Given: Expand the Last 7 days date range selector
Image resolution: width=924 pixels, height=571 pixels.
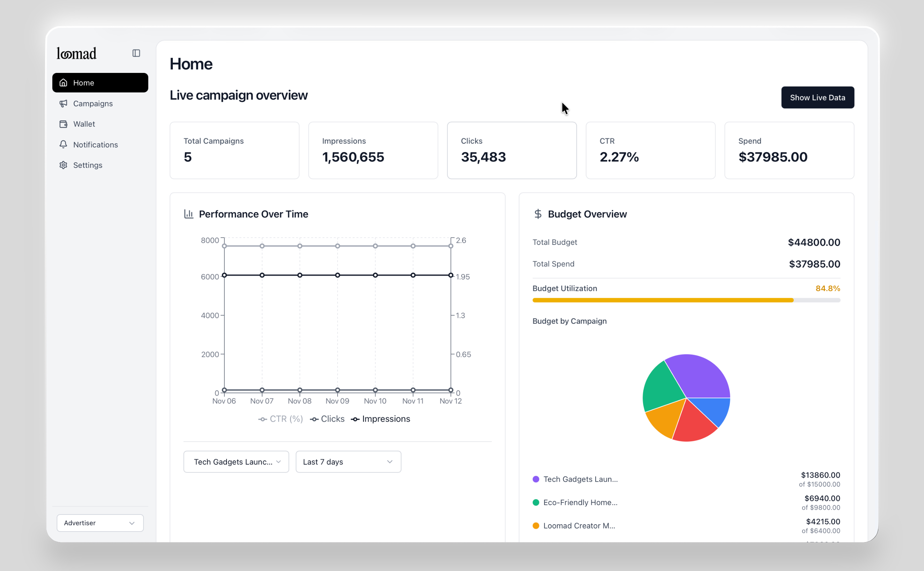Looking at the screenshot, I should click(x=348, y=461).
